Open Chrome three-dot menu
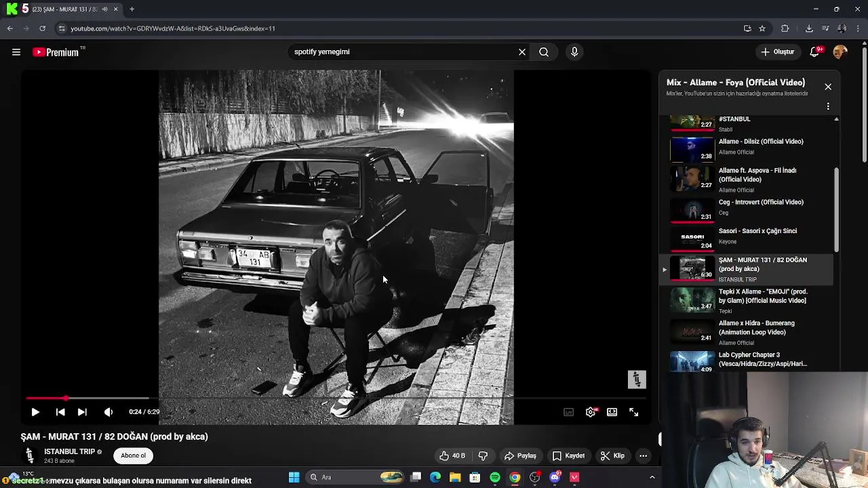 [x=859, y=28]
